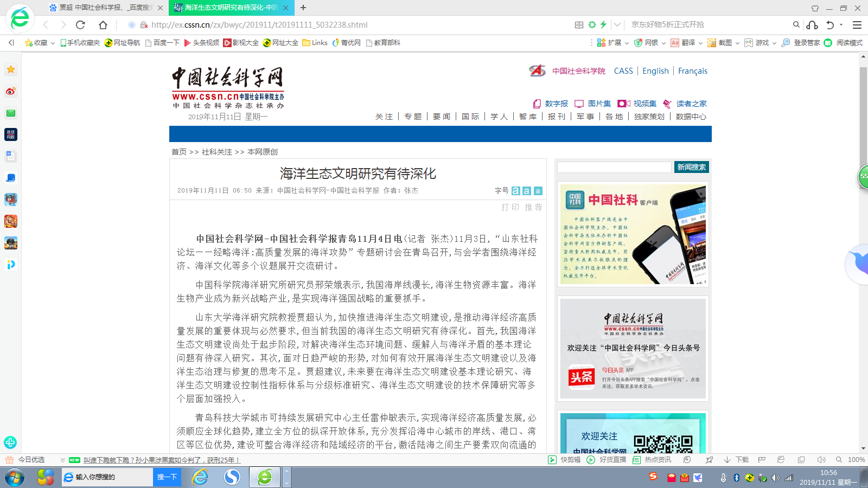Click the undo closed tab icon
The width and height of the screenshot is (868, 488).
pyautogui.click(x=830, y=25)
